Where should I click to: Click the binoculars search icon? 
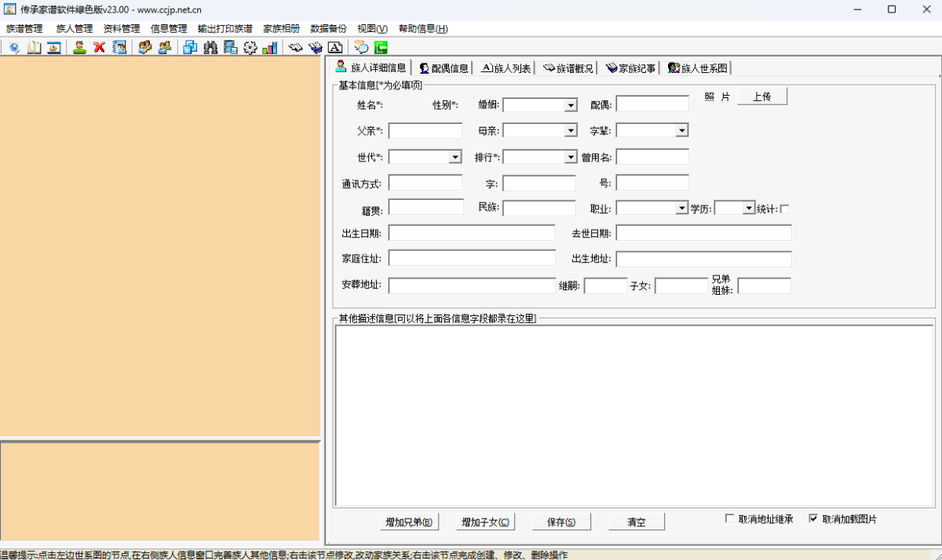(210, 48)
